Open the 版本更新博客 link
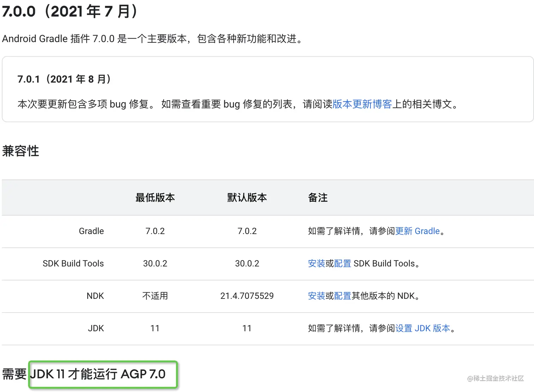Screen dimensions: 534x392 tap(362, 104)
